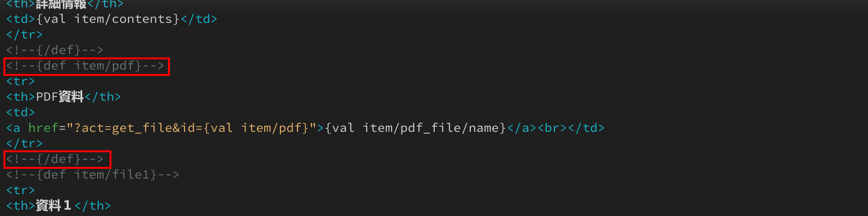Place cursor on PDF資料 header text
This screenshot has width=868, height=216.
point(60,97)
